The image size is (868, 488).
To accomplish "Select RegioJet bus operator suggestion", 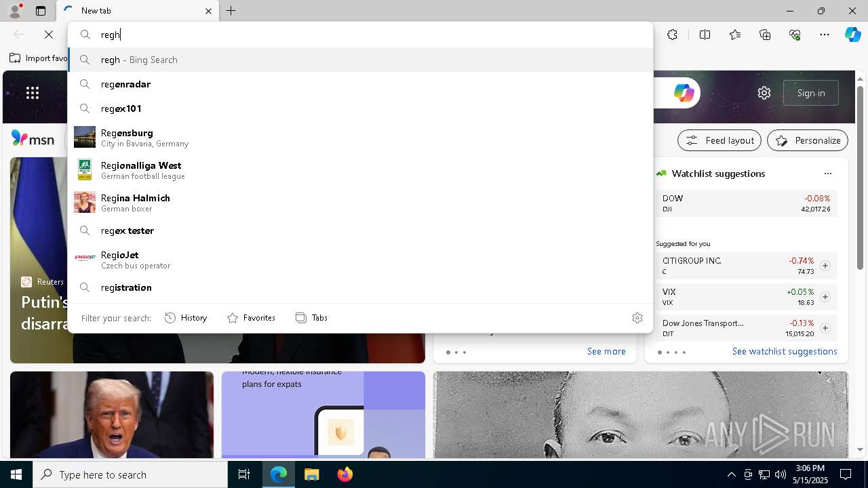I will pos(360,260).
